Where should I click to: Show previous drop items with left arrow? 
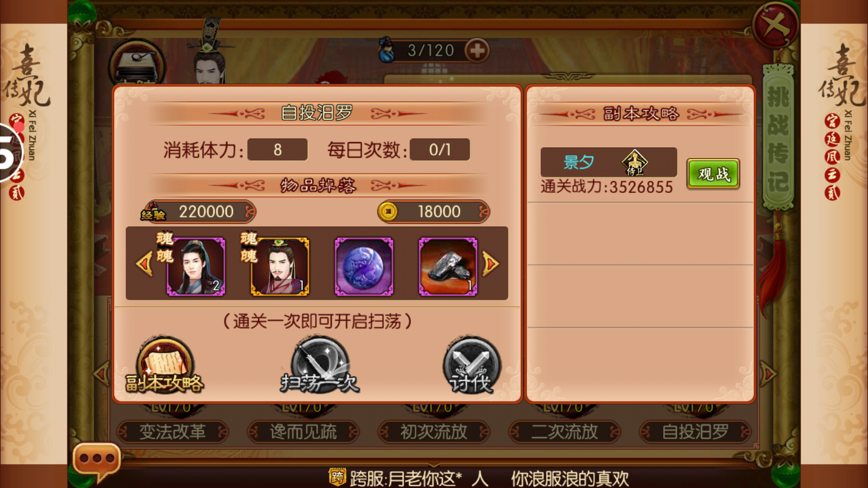tap(144, 263)
